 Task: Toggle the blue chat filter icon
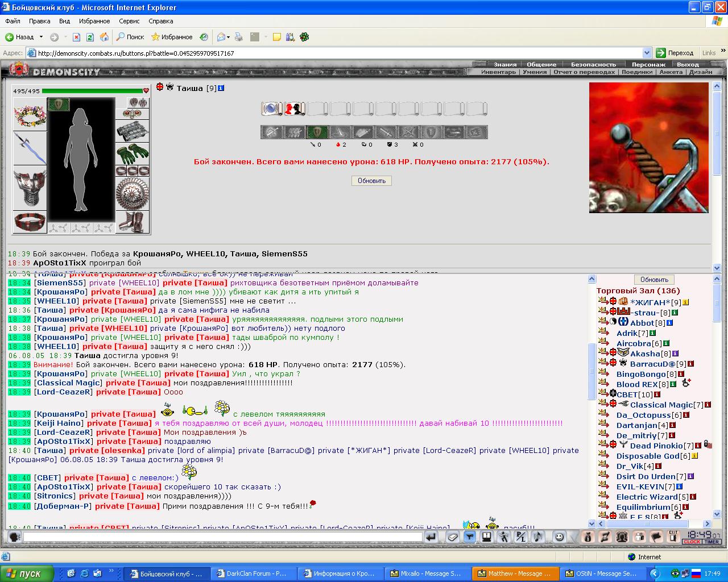[x=470, y=537]
